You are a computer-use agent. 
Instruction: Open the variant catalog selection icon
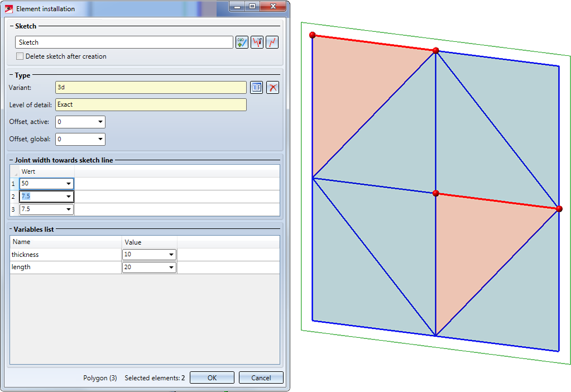256,87
